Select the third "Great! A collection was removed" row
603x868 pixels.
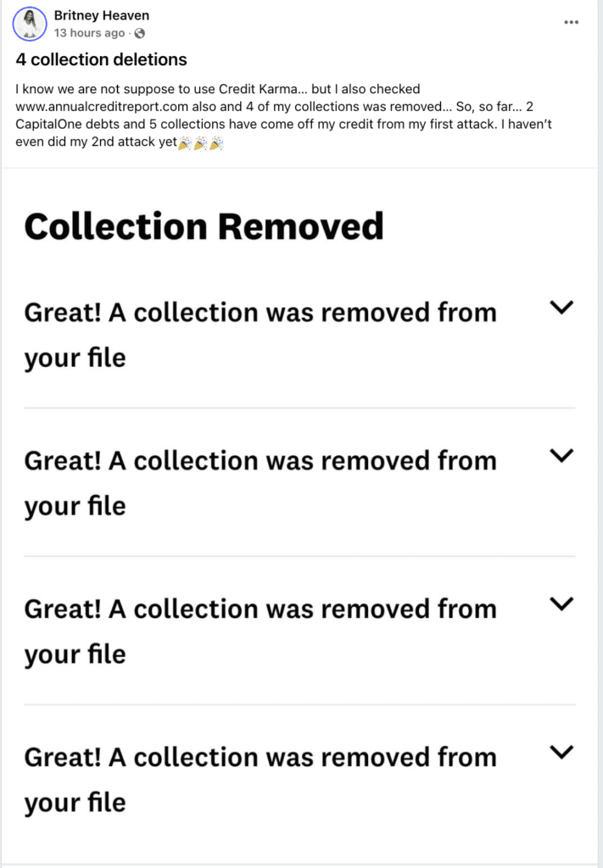coord(260,632)
